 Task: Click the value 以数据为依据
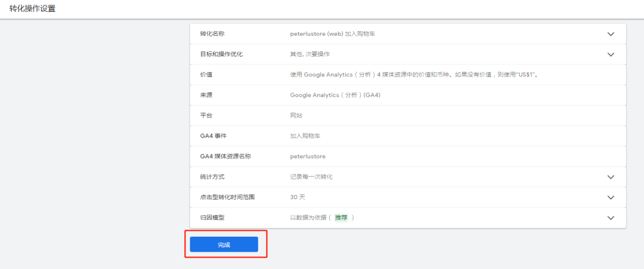tap(308, 218)
